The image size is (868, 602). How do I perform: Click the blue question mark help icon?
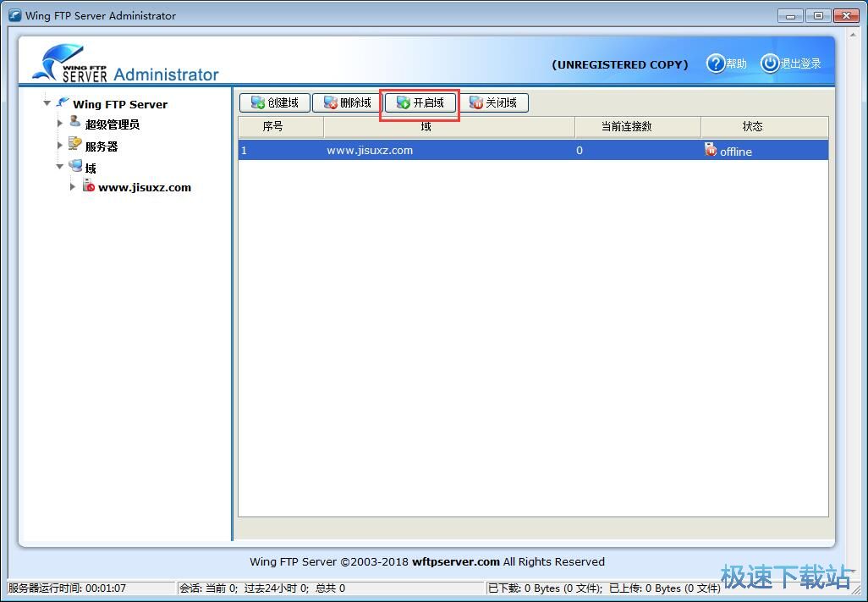pyautogui.click(x=715, y=64)
